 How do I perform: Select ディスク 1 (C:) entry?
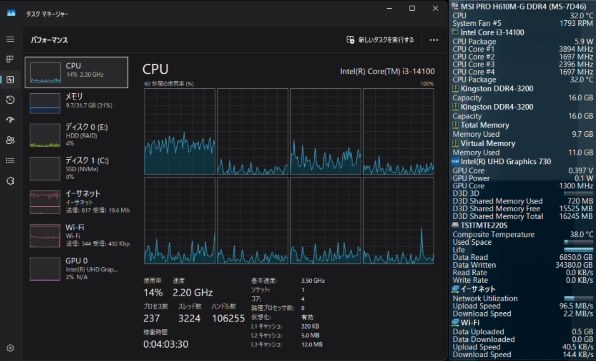click(76, 168)
